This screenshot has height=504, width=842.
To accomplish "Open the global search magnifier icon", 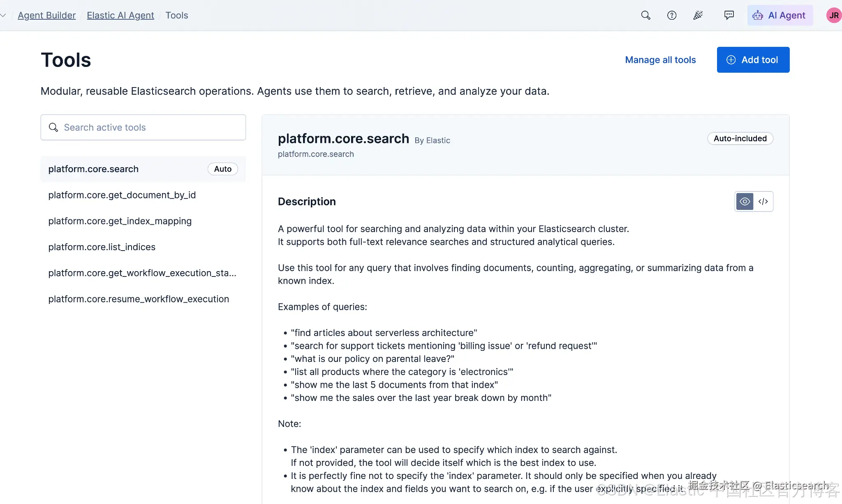I will click(645, 16).
